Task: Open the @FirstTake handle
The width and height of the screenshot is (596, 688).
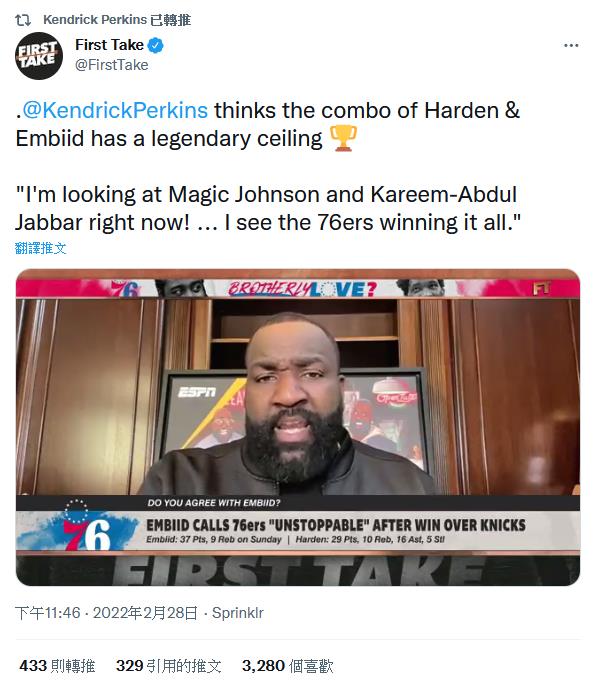Action: tap(111, 65)
